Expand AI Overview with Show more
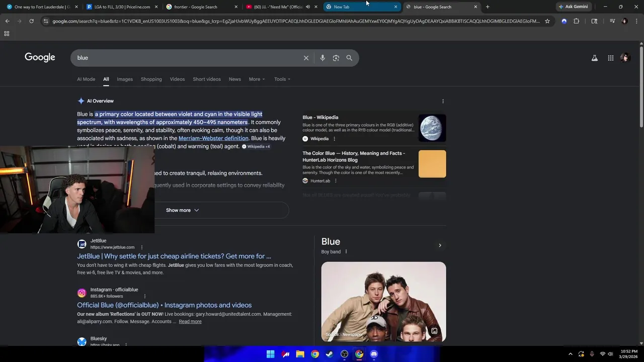Viewport: 644px width, 362px height. pyautogui.click(x=183, y=210)
